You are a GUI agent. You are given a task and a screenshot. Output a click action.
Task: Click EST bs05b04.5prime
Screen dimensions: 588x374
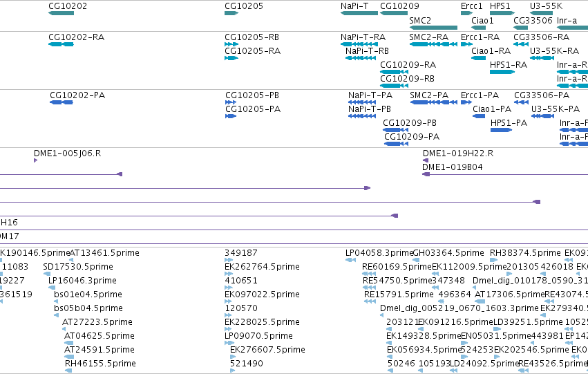(56, 315)
